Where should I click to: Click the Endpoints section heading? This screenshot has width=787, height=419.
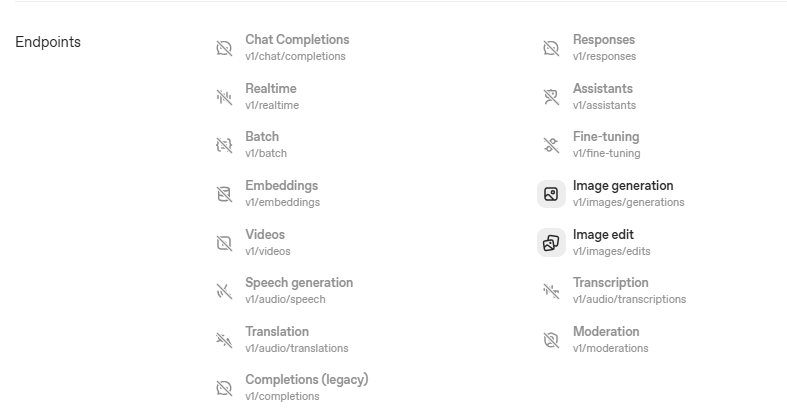[x=48, y=43]
